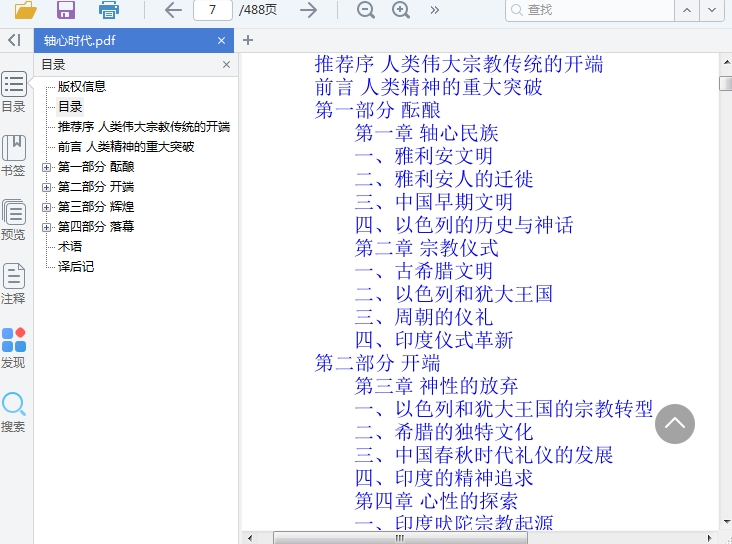
Task: Print the document with the printer icon
Action: pyautogui.click(x=109, y=10)
